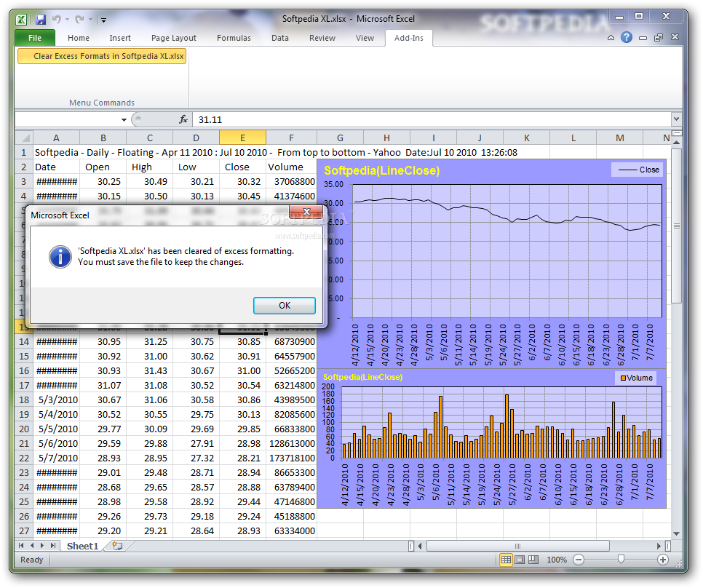Expand the formula bar with the chevron

pyautogui.click(x=676, y=119)
